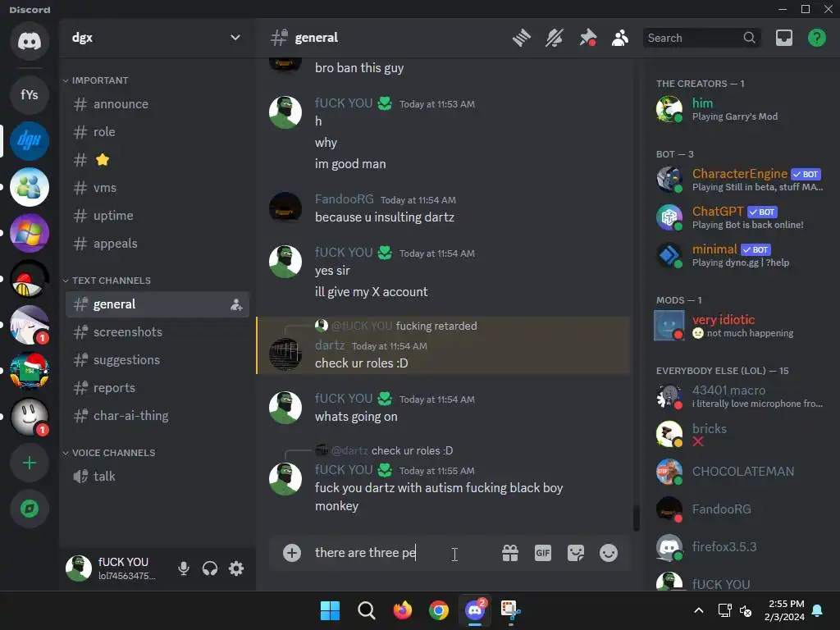Open Discord direct messages home icon

click(30, 41)
